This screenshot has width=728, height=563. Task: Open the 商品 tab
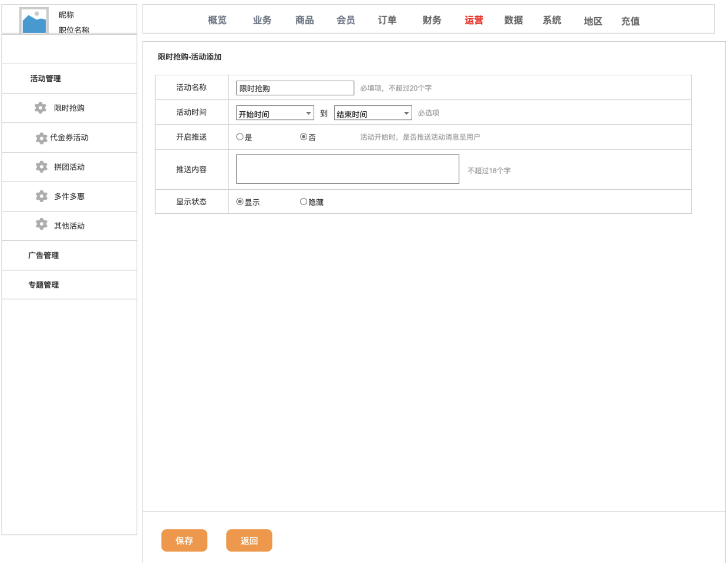click(305, 20)
